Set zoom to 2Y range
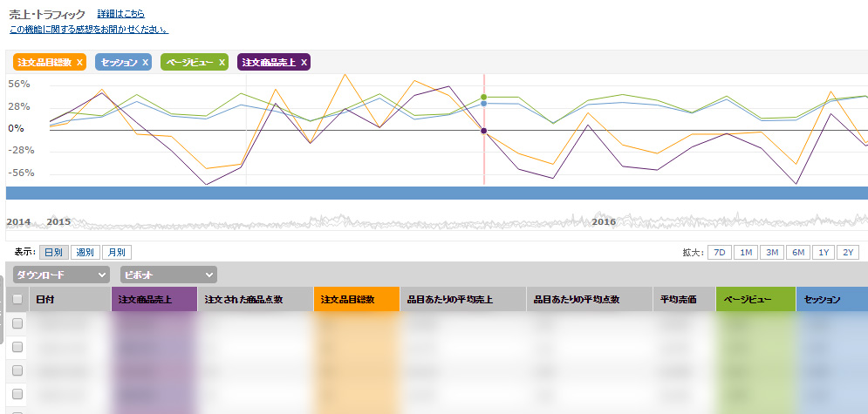 click(849, 253)
